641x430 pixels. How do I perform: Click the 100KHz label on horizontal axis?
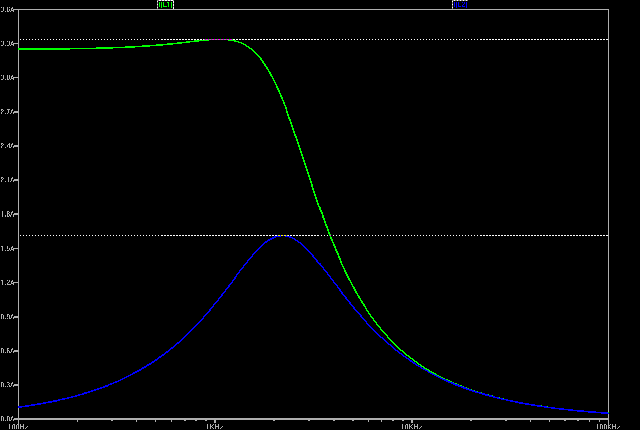[606, 426]
